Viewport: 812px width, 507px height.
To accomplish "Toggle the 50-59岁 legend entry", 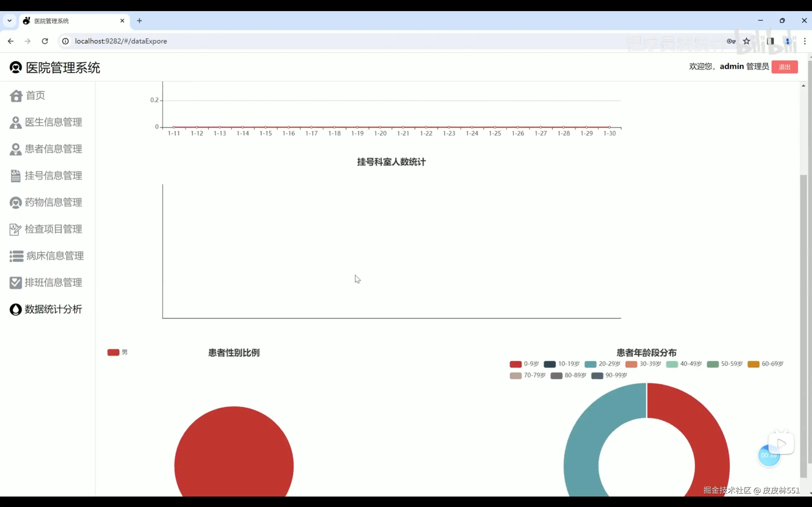I will coord(725,364).
